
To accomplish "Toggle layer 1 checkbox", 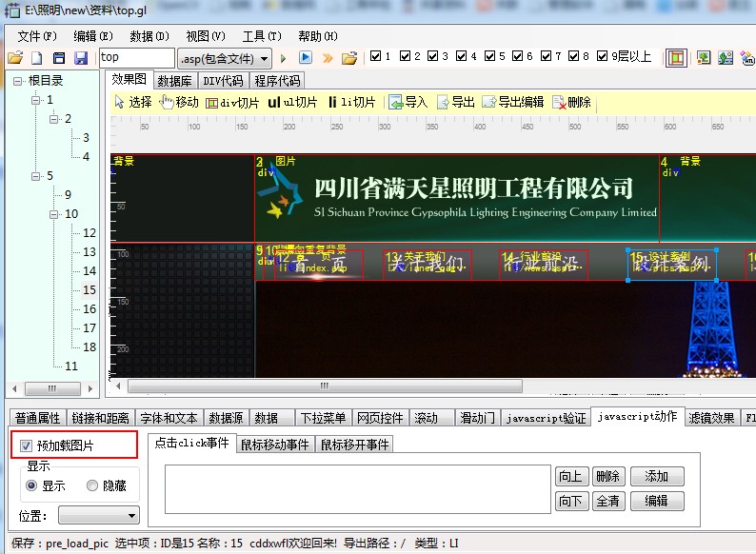I will point(375,56).
